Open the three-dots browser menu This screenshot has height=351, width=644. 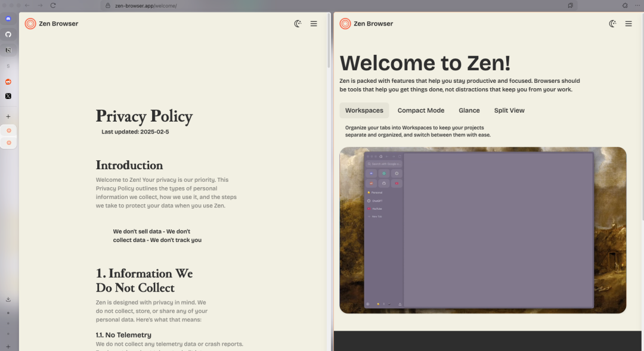point(637,6)
